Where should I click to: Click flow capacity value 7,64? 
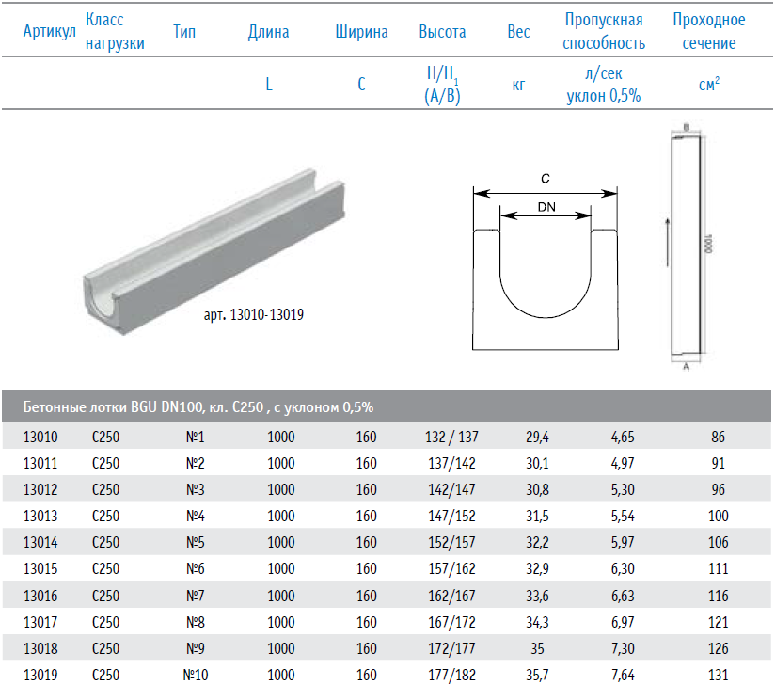coord(623,675)
